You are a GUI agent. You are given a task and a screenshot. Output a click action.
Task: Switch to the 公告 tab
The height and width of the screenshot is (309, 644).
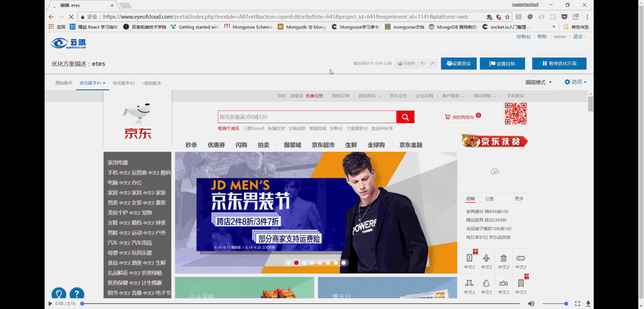point(489,199)
